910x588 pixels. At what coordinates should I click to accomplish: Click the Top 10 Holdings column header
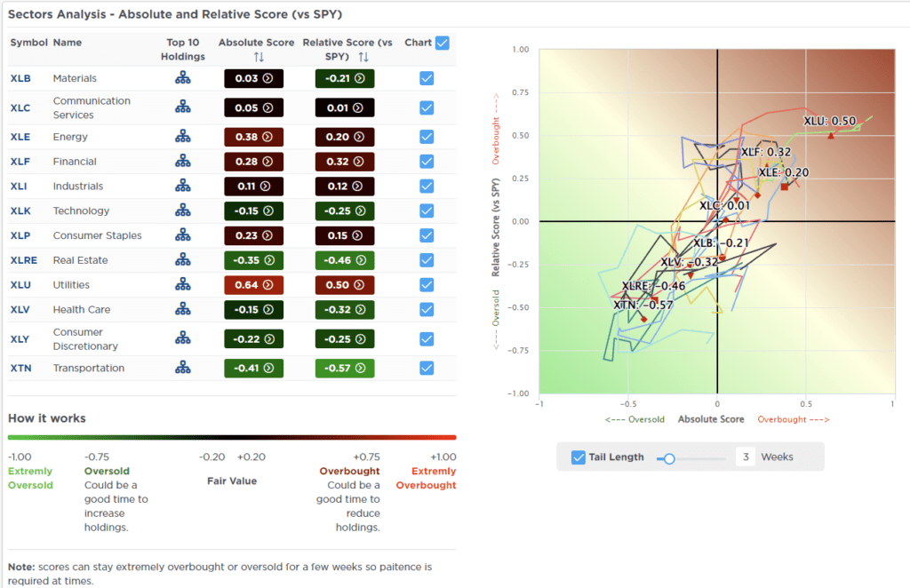click(183, 49)
